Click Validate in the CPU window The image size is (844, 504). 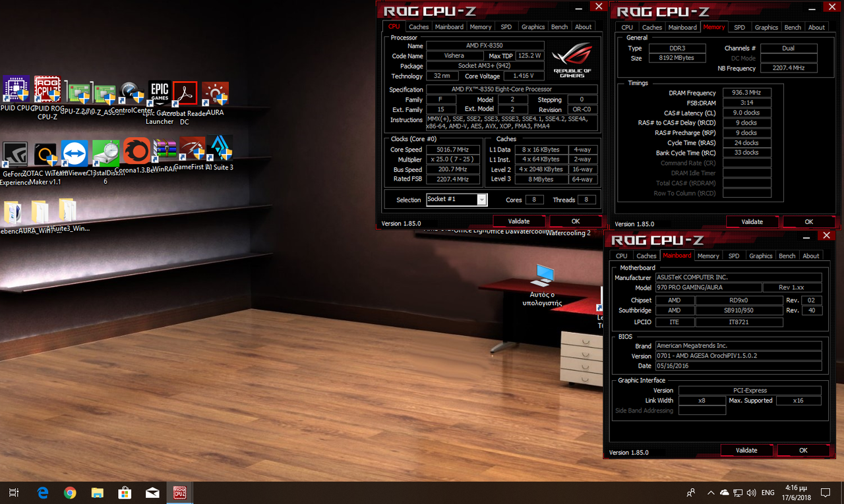pyautogui.click(x=520, y=221)
